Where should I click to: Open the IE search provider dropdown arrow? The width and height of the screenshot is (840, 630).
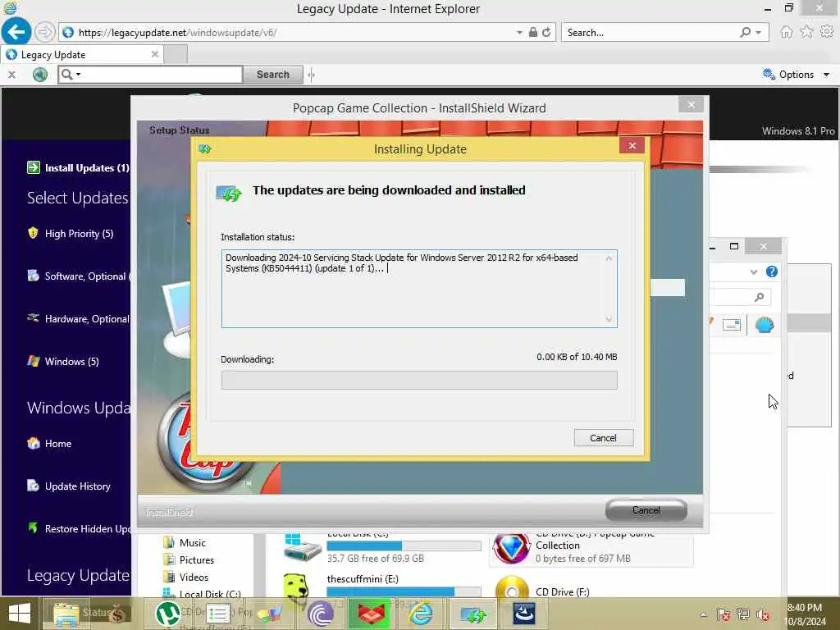pyautogui.click(x=759, y=33)
